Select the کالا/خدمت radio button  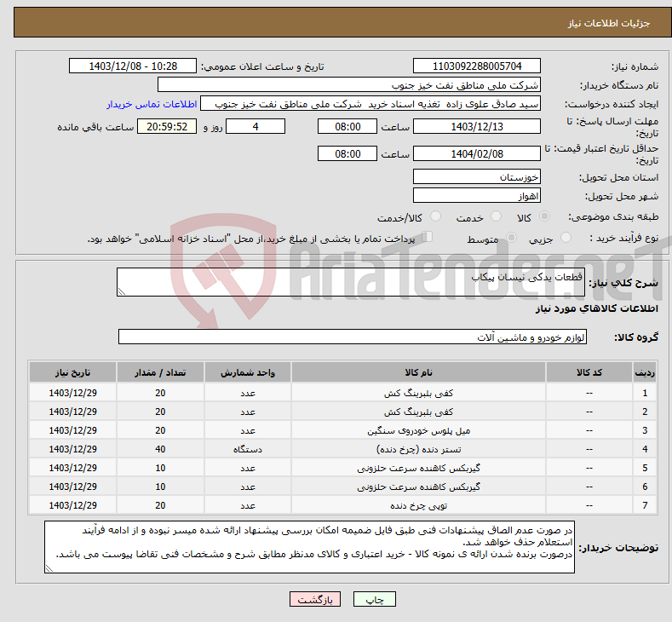click(435, 216)
